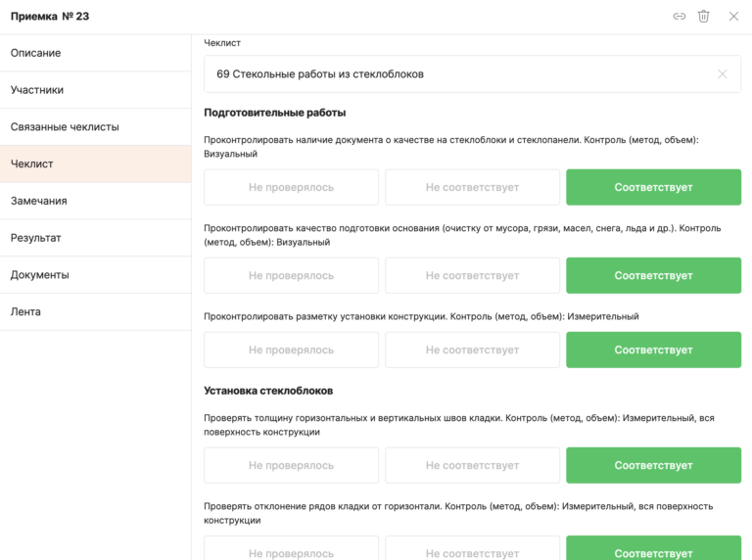Open Связанные чеклисты in the sidebar
Image resolution: width=752 pixels, height=560 pixels.
point(95,127)
